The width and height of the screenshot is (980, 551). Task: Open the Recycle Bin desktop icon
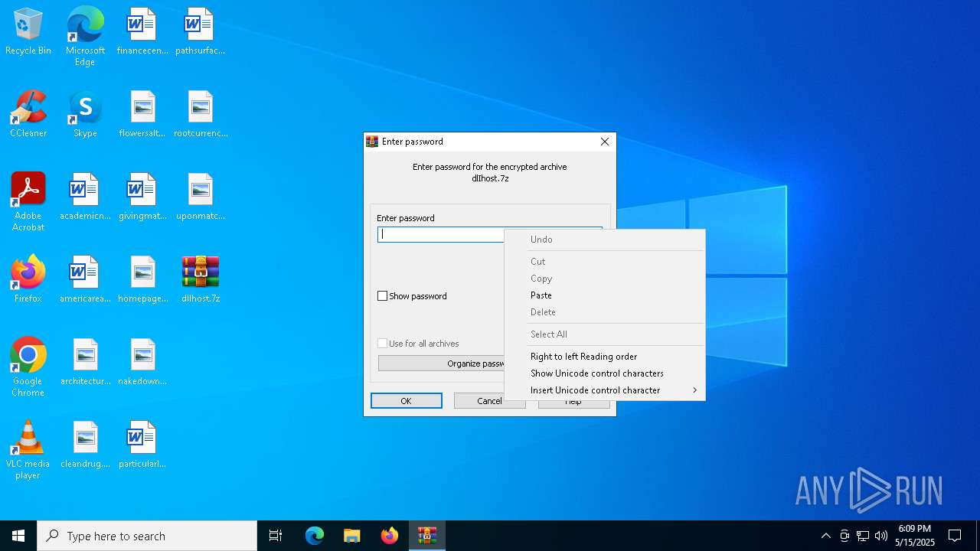[28, 32]
